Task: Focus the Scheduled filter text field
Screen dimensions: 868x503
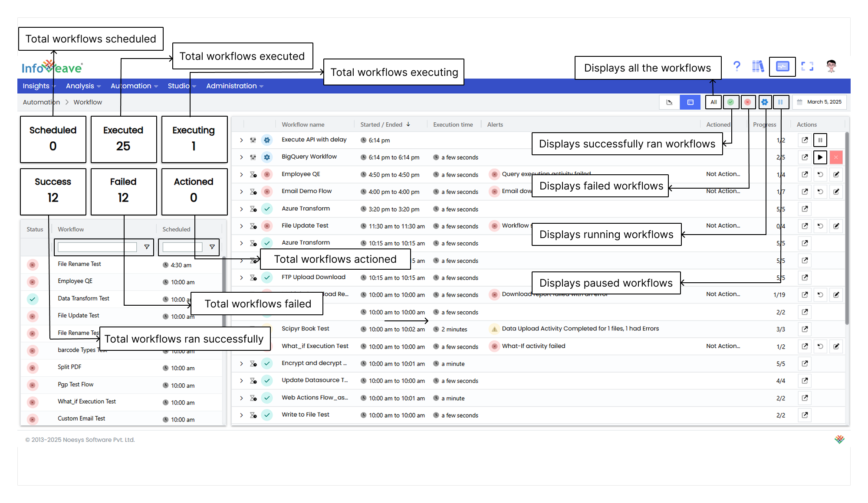Action: (182, 247)
